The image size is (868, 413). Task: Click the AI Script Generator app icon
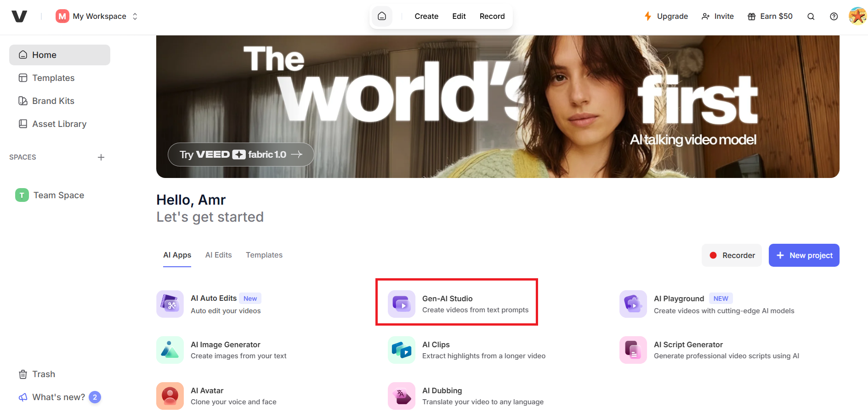633,350
